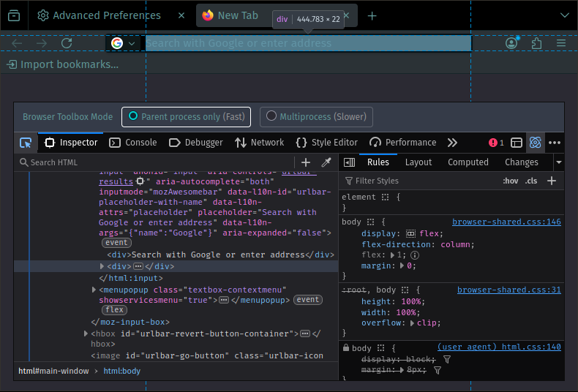Toggle the .cls classes panel

(531, 181)
